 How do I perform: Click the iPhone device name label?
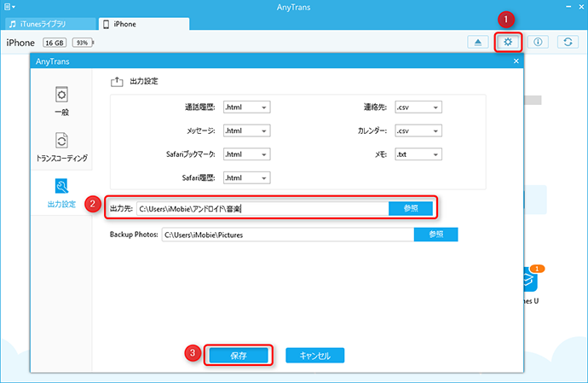[x=20, y=43]
